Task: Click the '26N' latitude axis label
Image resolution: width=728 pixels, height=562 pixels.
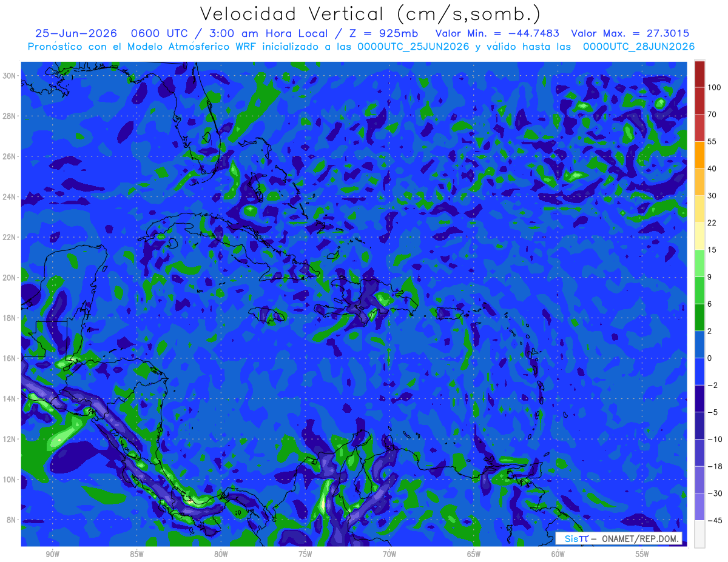Action: 10,156
